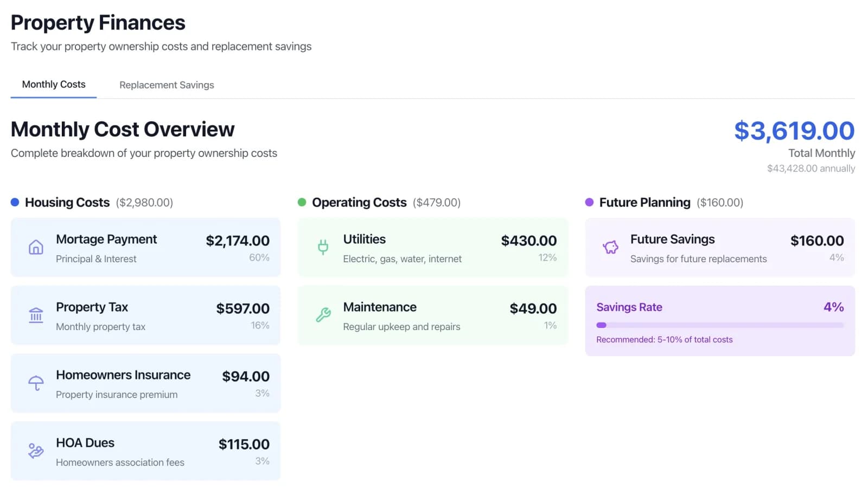The height and width of the screenshot is (487, 868).
Task: Click the ($479.00) operating costs subtotal
Action: pos(437,203)
